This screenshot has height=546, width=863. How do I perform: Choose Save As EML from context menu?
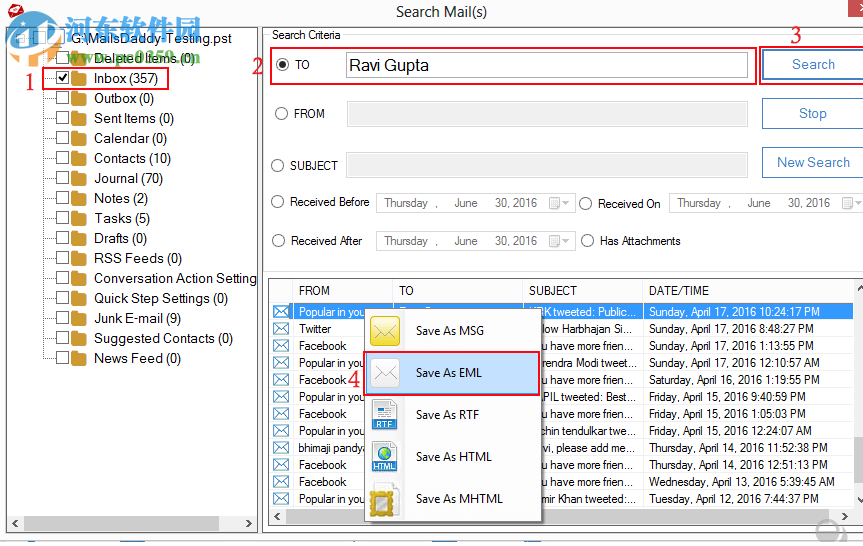coord(452,373)
